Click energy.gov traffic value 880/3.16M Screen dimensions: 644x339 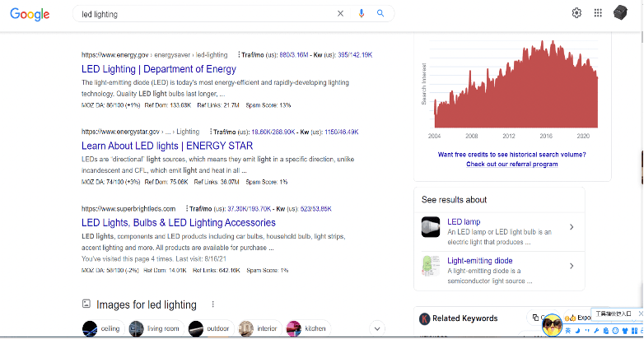point(294,54)
